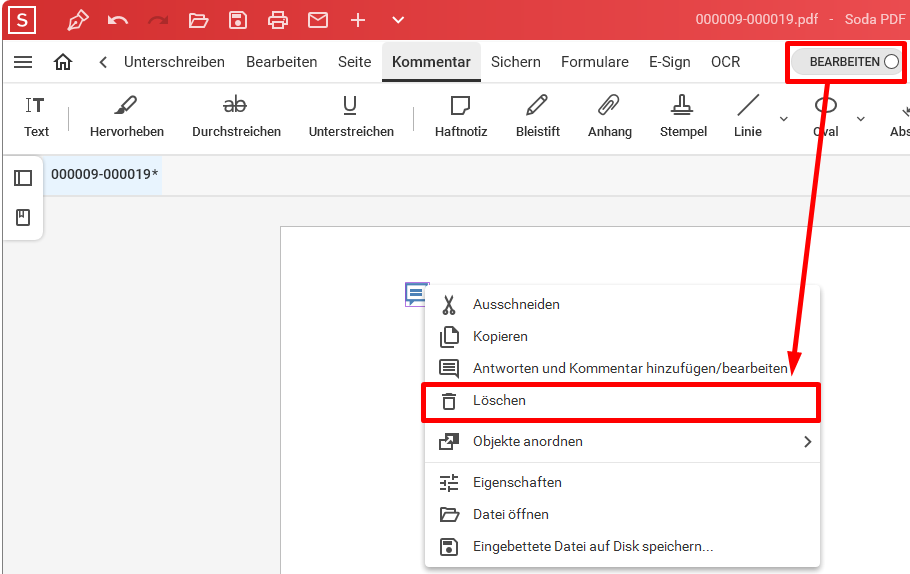Click the plus icon in title bar

pos(358,20)
